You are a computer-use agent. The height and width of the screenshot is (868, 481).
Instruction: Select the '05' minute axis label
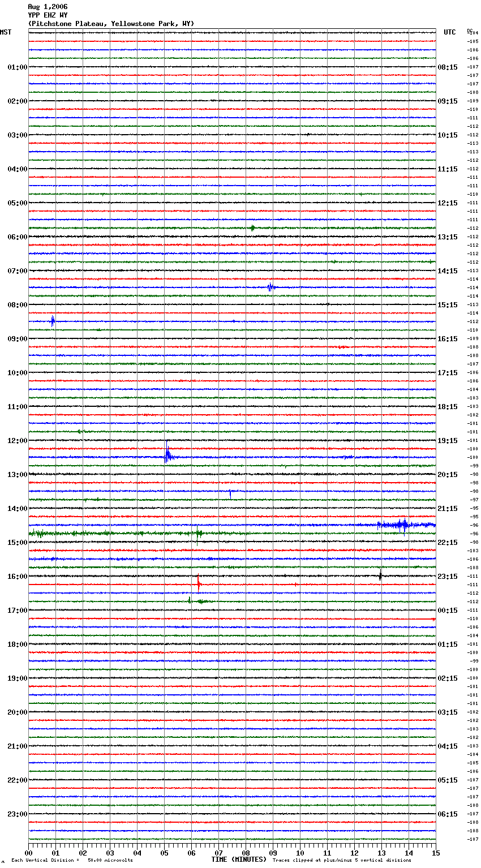(165, 853)
